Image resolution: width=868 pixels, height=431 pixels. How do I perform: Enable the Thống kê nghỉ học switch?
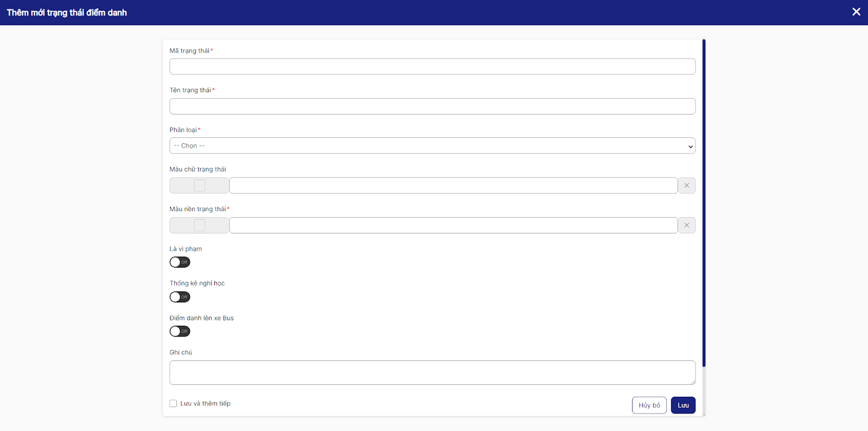pos(180,297)
